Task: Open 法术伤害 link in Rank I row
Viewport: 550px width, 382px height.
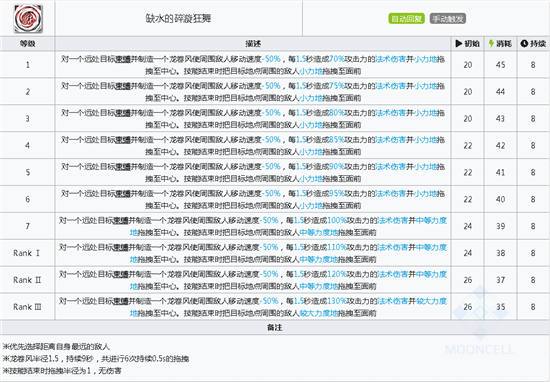Action: click(x=393, y=247)
